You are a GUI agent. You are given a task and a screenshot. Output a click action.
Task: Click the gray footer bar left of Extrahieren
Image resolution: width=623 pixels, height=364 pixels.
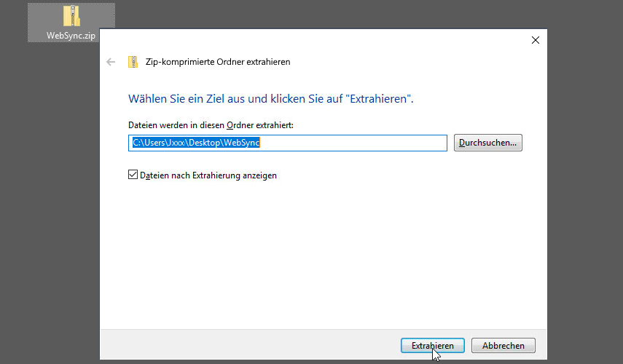coord(248,345)
